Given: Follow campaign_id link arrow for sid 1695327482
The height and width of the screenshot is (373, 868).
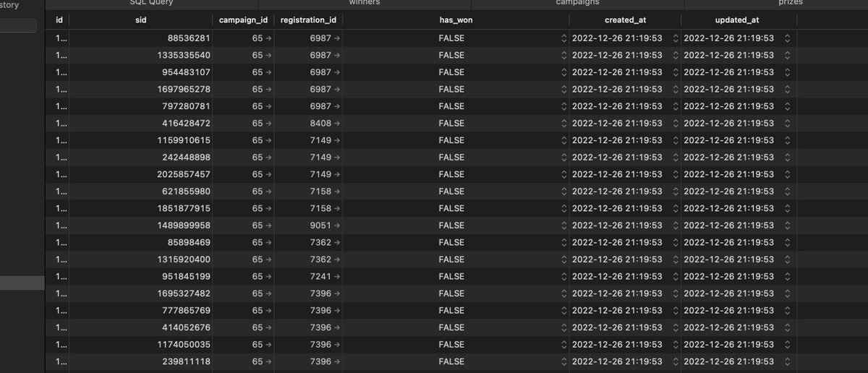Looking at the screenshot, I should (x=268, y=293).
